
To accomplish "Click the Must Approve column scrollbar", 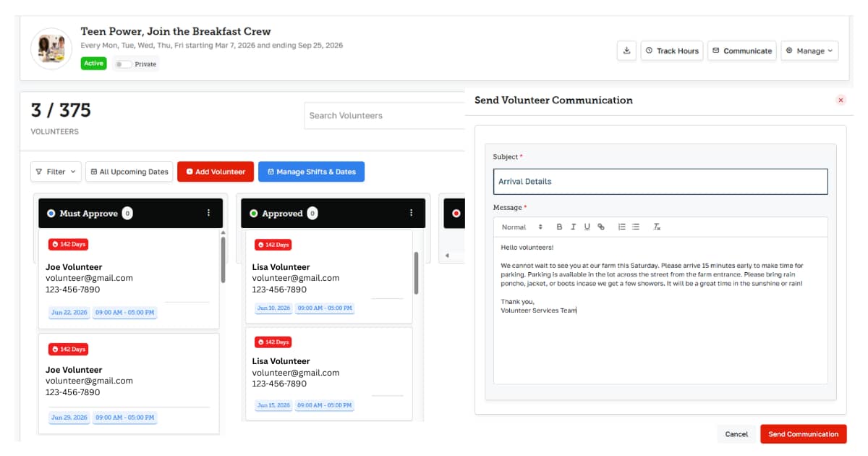I will pyautogui.click(x=223, y=259).
